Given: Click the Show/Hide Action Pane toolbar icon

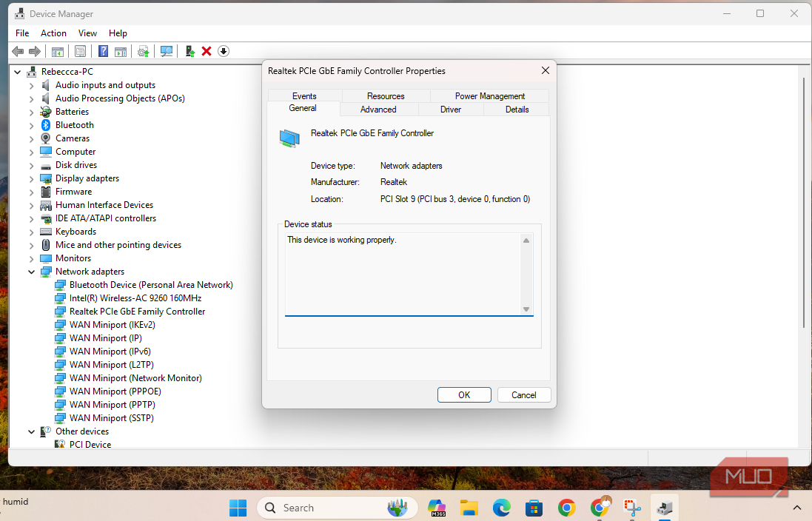Looking at the screenshot, I should [121, 51].
